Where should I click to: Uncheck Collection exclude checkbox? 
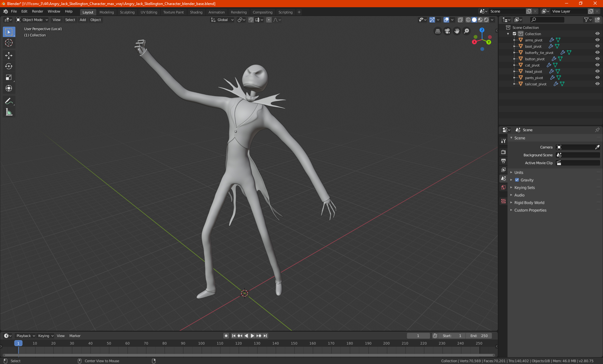514,34
